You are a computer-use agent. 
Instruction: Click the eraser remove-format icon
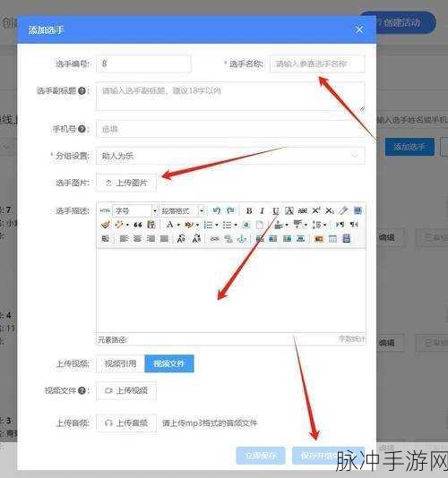(x=344, y=210)
